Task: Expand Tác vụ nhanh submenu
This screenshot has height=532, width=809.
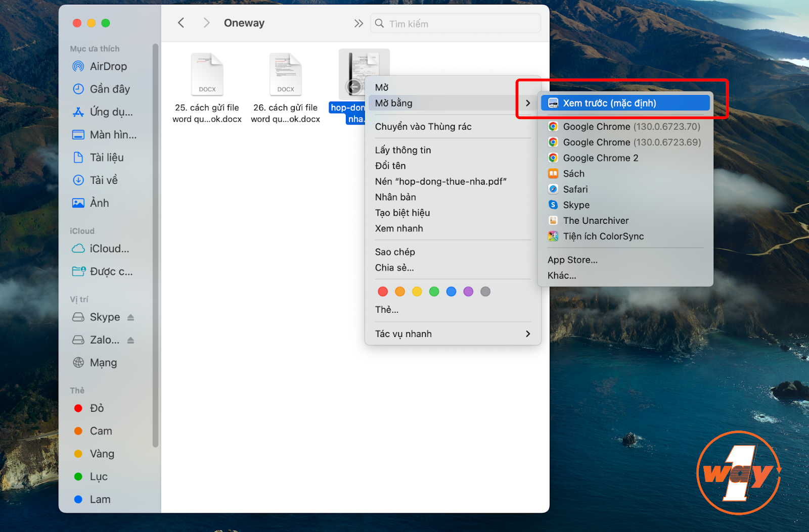Action: click(453, 333)
